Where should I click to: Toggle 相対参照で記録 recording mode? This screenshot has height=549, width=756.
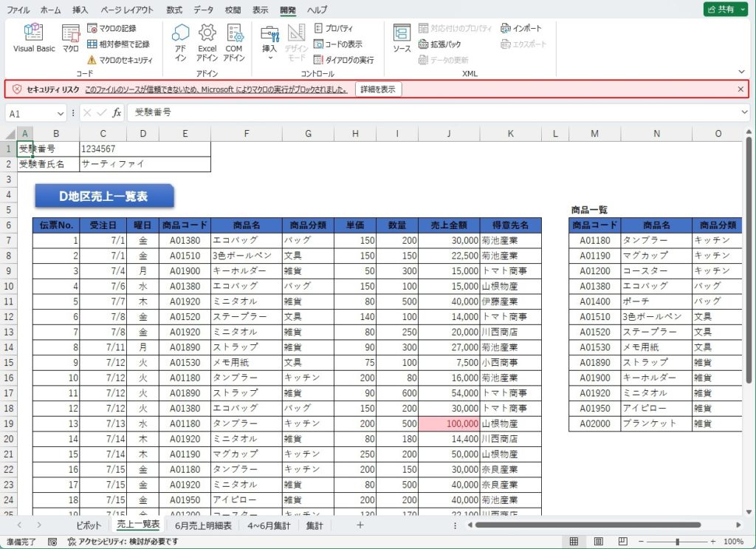(x=118, y=44)
